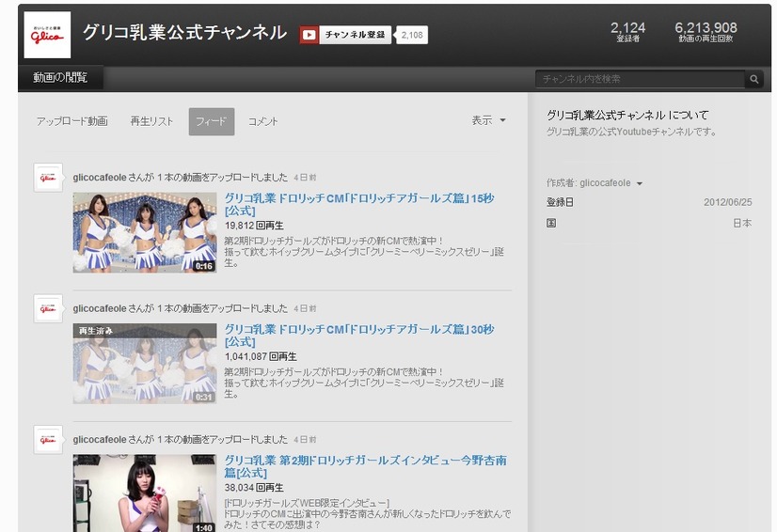Expand the 作成者: glicocafeole dropdown
Image resolution: width=777 pixels, height=532 pixels.
click(x=595, y=182)
